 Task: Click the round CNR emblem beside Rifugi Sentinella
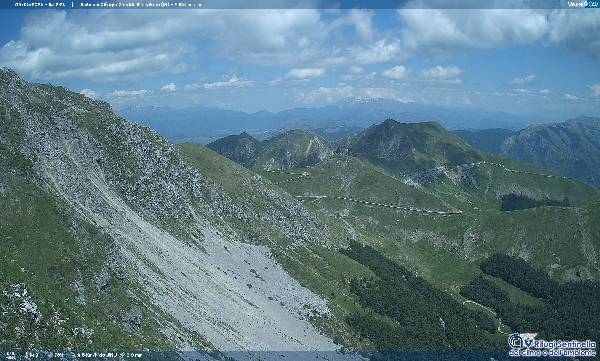515,341
